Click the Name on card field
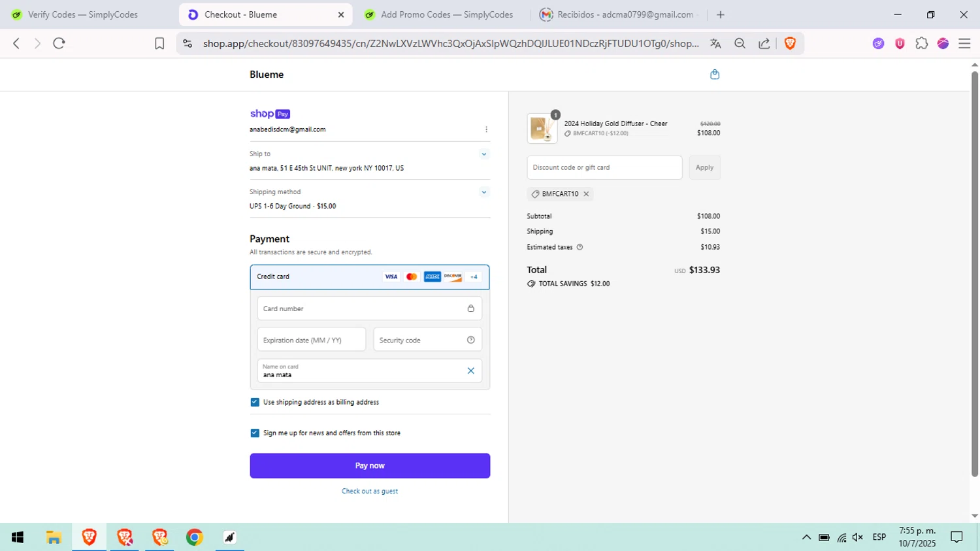980x551 pixels. 370,371
